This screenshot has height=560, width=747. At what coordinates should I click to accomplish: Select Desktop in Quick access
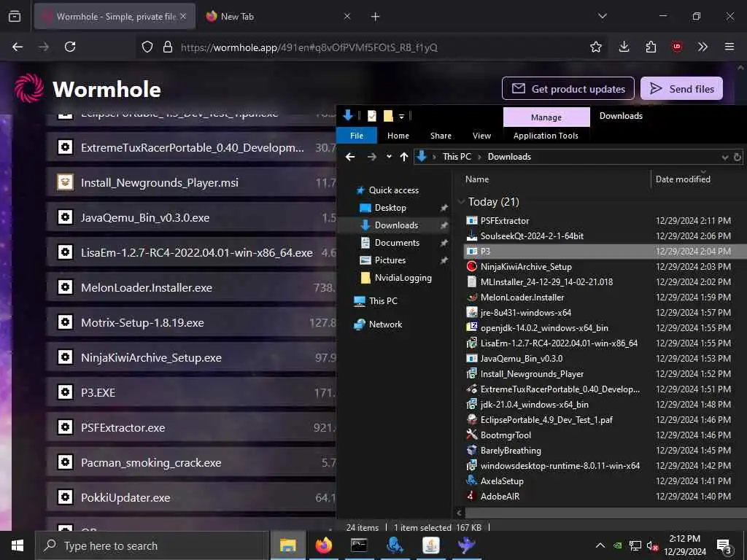tap(390, 208)
